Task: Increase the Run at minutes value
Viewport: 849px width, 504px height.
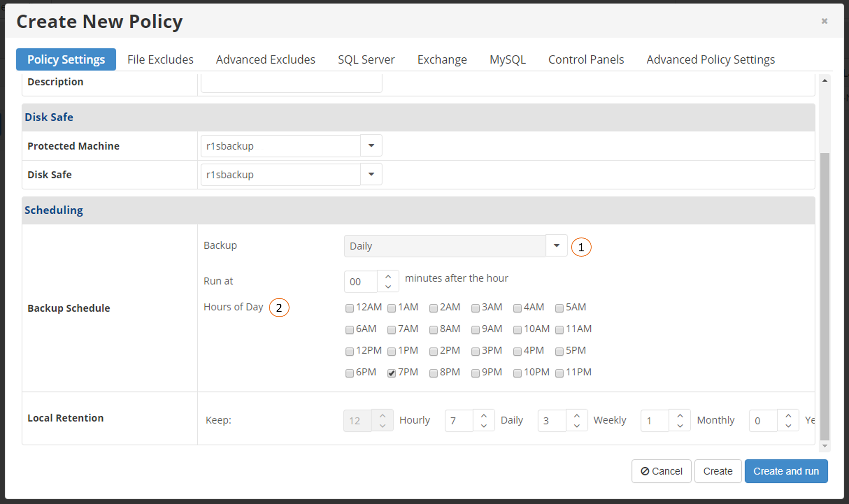Action: (x=388, y=277)
